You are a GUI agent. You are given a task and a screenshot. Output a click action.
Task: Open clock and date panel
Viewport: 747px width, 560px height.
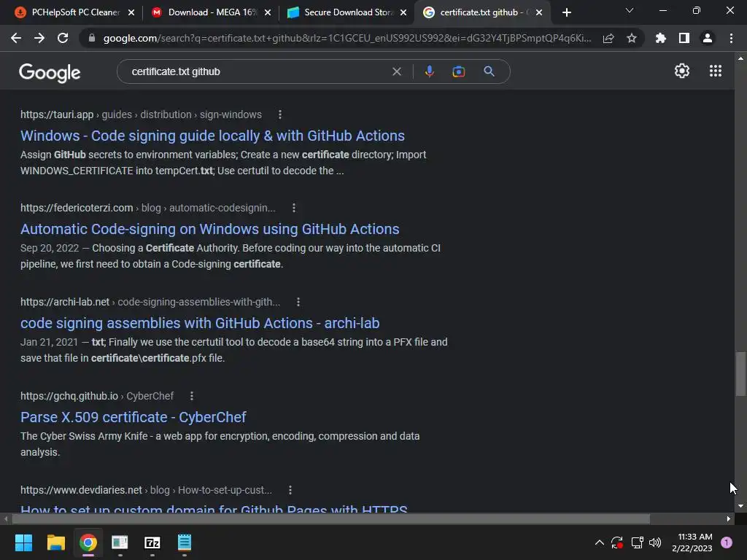692,542
